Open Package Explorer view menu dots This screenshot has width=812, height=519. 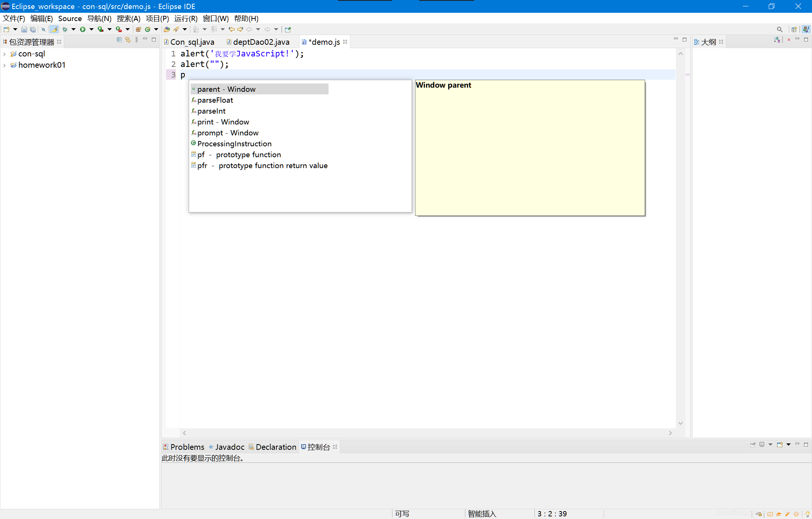136,39
